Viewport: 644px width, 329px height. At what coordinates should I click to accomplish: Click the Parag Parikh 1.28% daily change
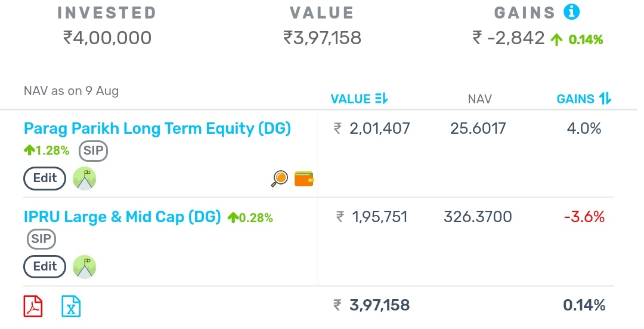coord(47,151)
